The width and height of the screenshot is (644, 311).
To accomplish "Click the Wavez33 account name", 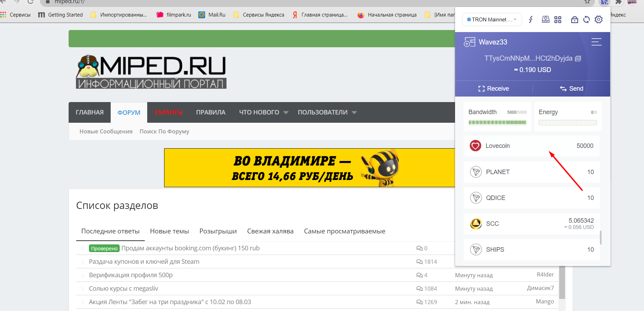I will [x=493, y=42].
